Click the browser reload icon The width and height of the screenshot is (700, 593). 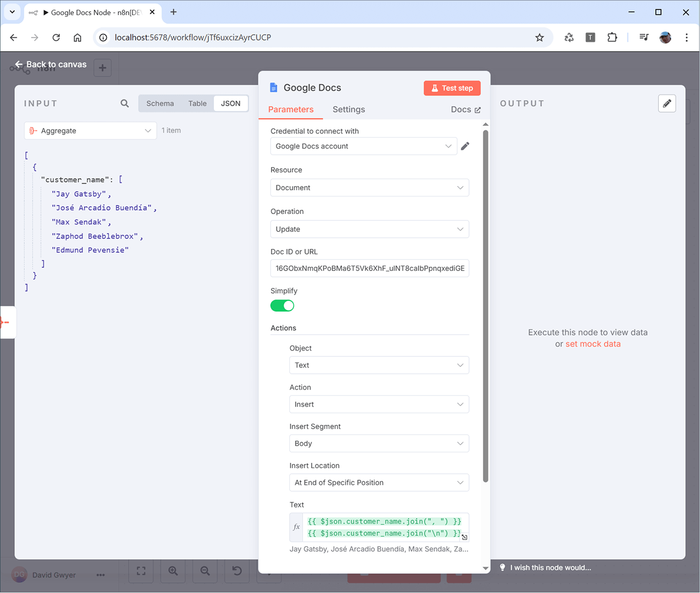click(x=56, y=37)
